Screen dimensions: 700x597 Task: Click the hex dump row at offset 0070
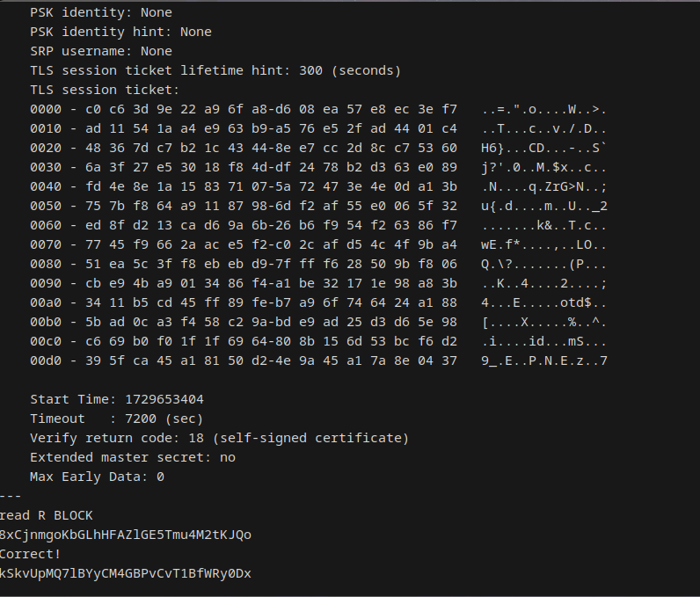pos(243,244)
